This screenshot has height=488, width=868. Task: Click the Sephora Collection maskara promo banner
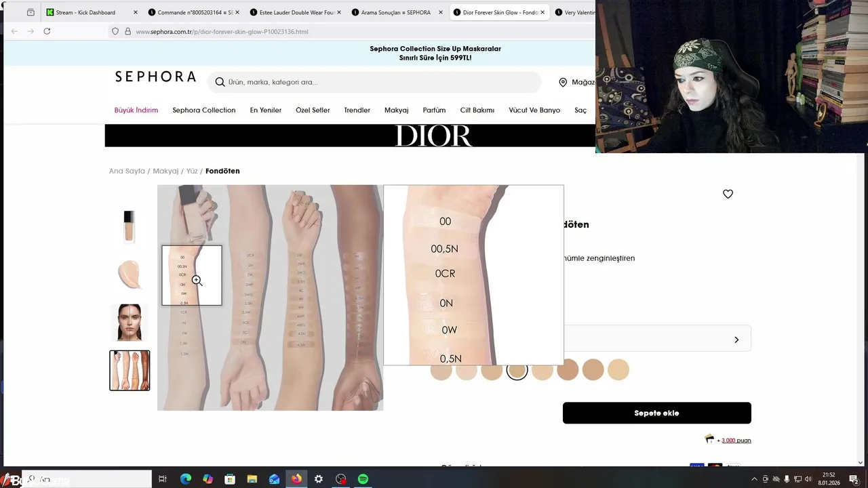click(x=435, y=53)
